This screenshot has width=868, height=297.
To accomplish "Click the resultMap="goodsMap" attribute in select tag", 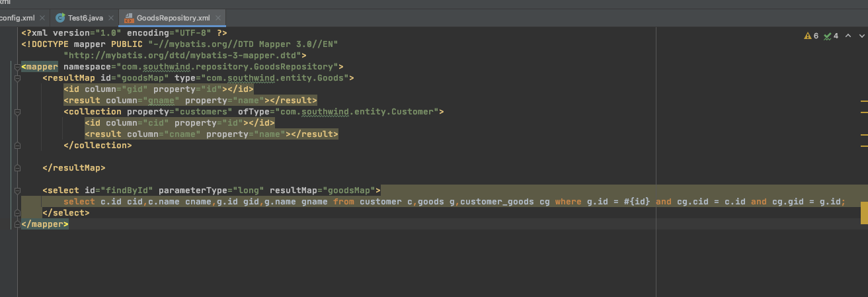I will [x=323, y=191].
